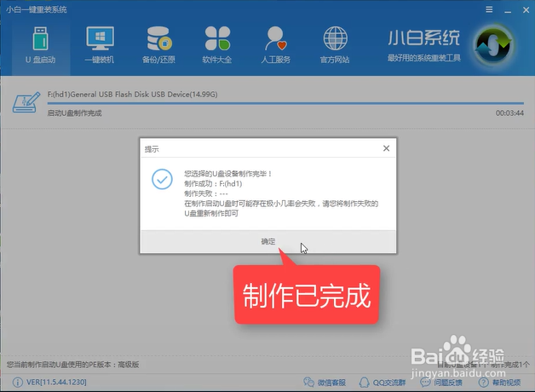Open QQ交流群 link
Image resolution: width=535 pixels, height=392 pixels.
point(383,383)
